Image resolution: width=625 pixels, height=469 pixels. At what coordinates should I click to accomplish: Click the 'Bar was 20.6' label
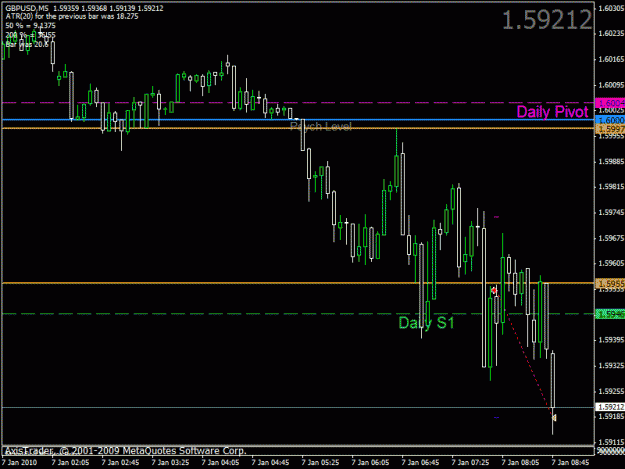(x=27, y=44)
